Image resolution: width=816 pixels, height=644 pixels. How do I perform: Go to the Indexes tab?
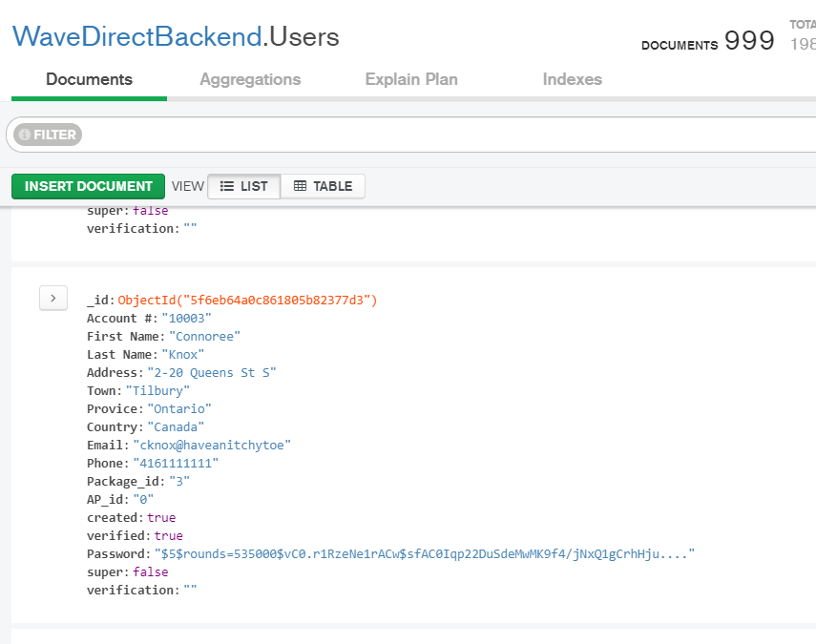coord(572,79)
